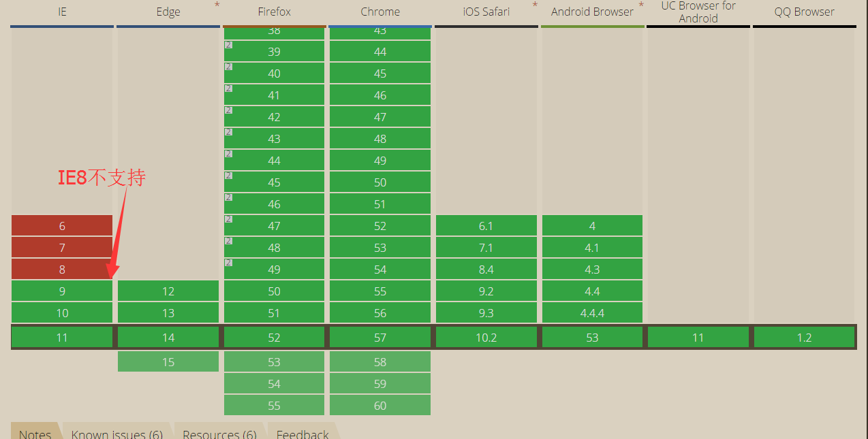Select the iOS Safari 9.3 cell

[x=486, y=313]
